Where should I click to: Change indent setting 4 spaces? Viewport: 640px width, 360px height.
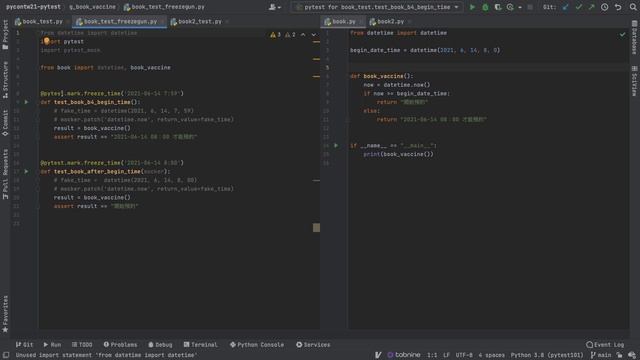click(491, 355)
